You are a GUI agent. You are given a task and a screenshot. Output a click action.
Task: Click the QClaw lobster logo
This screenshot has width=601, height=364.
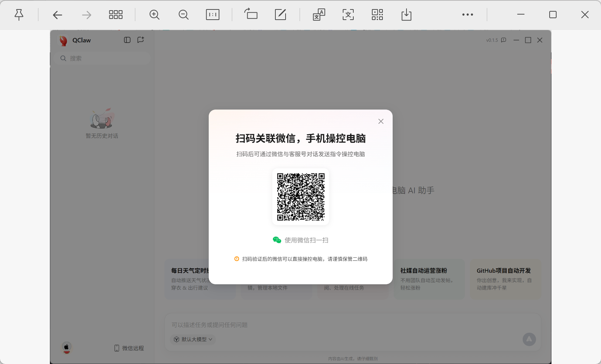pos(63,40)
